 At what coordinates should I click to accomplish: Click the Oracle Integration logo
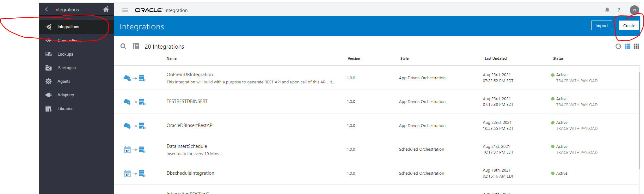[x=161, y=10]
